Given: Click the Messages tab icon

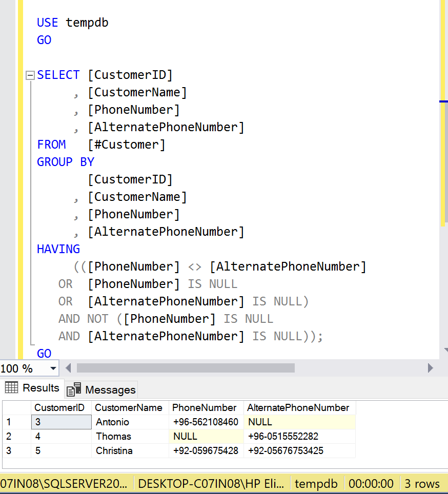Looking at the screenshot, I should (74, 390).
